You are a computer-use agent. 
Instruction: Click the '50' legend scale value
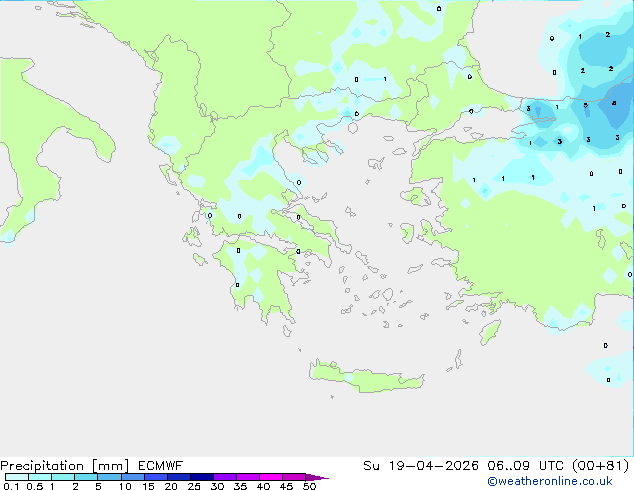309,486
